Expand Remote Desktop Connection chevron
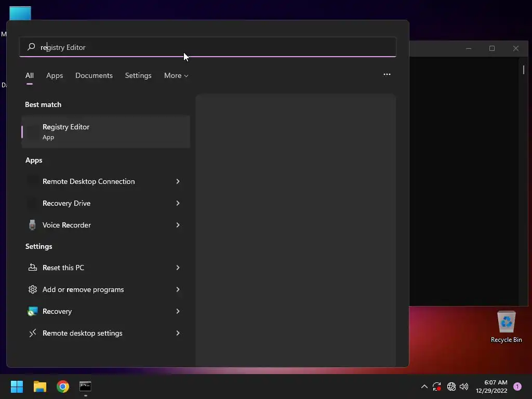This screenshot has width=532, height=399. tap(178, 181)
